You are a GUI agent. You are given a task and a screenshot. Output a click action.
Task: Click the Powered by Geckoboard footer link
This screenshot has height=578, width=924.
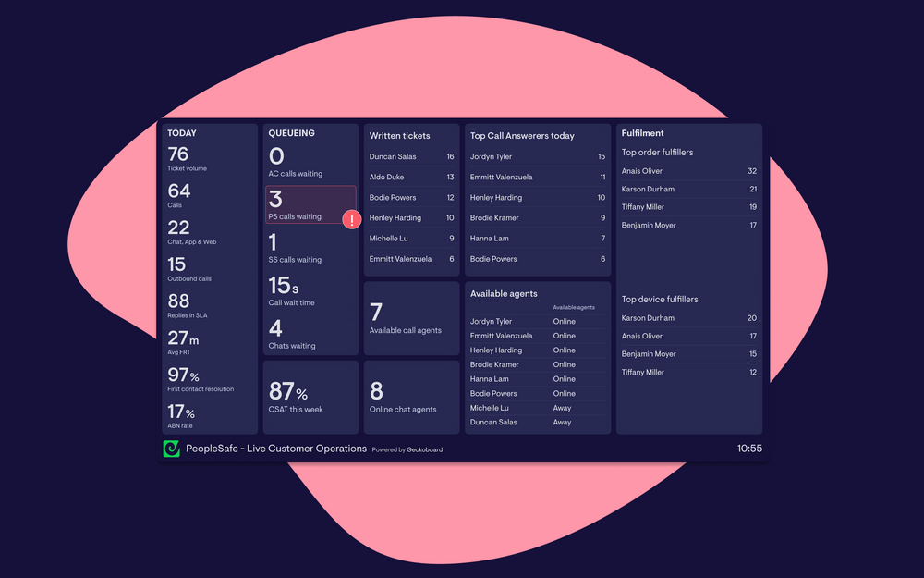tap(409, 449)
